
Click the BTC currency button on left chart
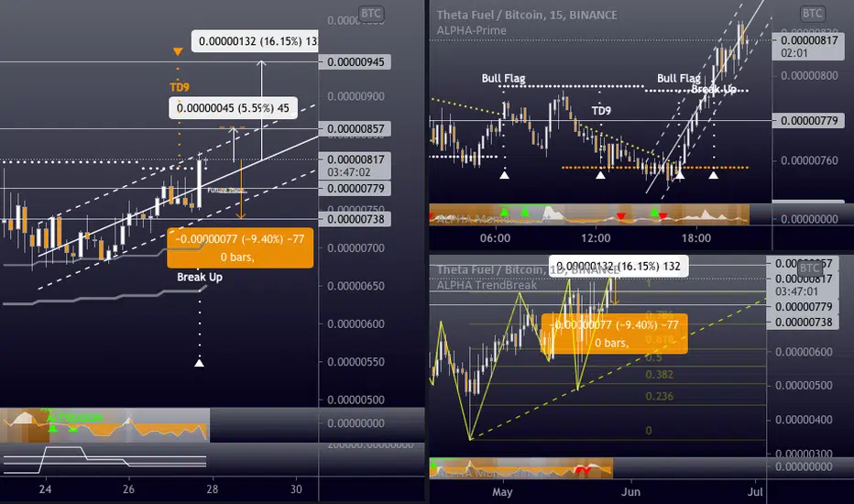tap(371, 13)
